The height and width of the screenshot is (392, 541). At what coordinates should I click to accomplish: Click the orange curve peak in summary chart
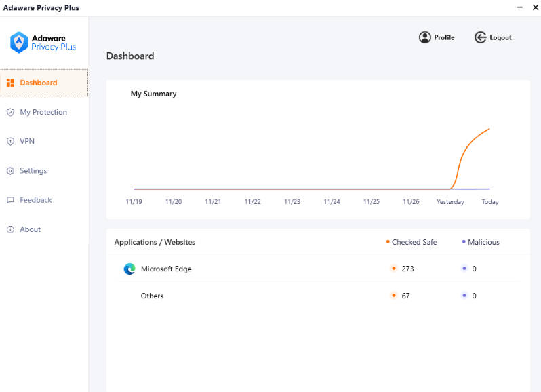489,130
